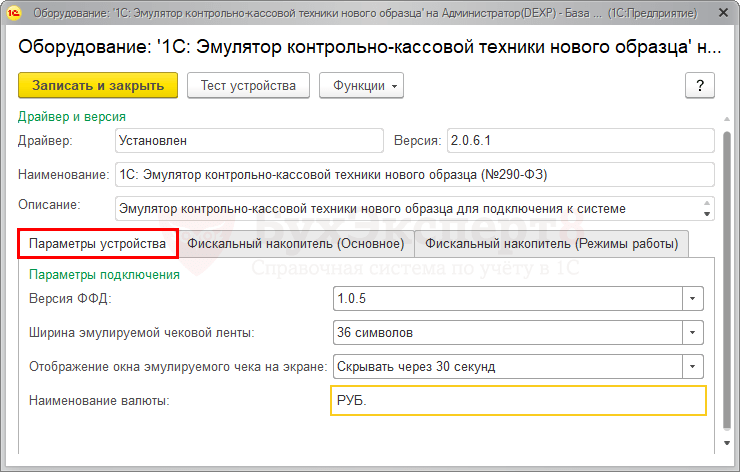Viewport: 740px width, 472px height.
Task: Click the vertical scrollbar down arrow
Action: pyautogui.click(x=727, y=443)
